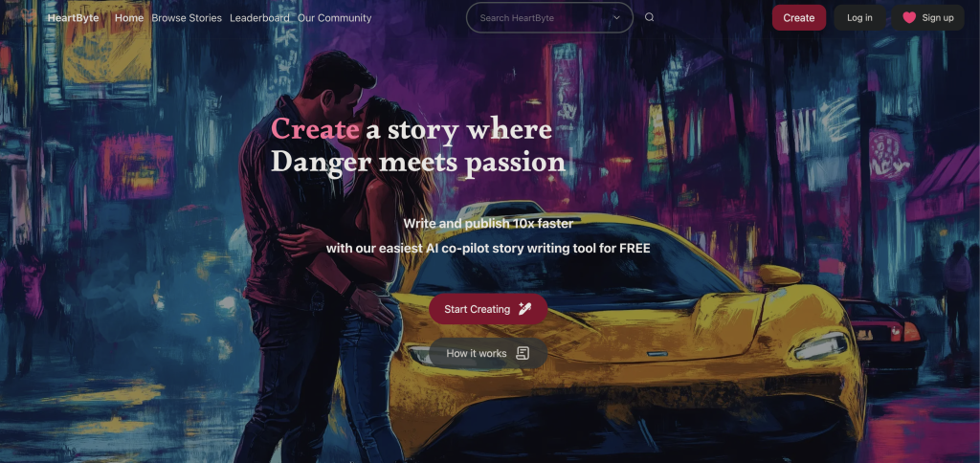Click the pink word Create in the headline
This screenshot has height=463, width=980.
click(316, 129)
